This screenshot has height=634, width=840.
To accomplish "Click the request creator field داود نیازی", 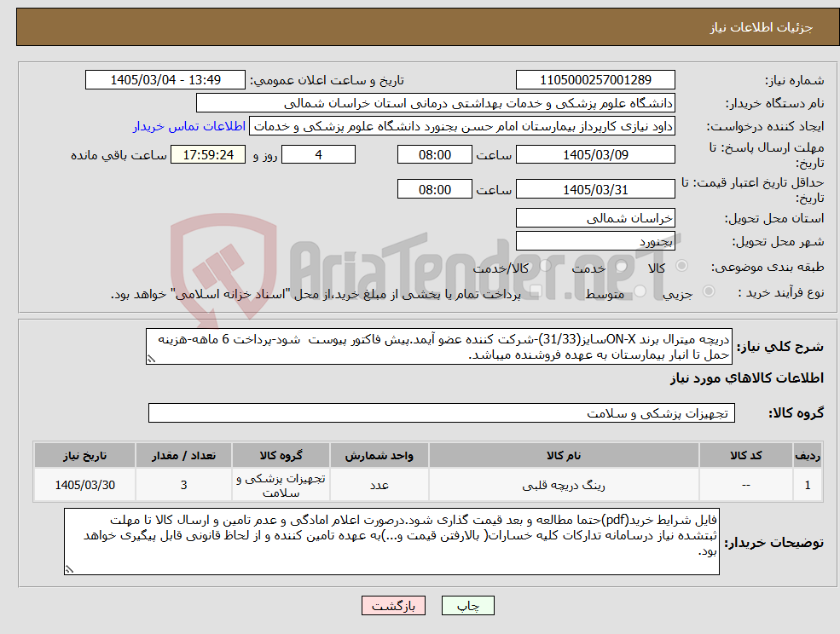I will tap(461, 126).
